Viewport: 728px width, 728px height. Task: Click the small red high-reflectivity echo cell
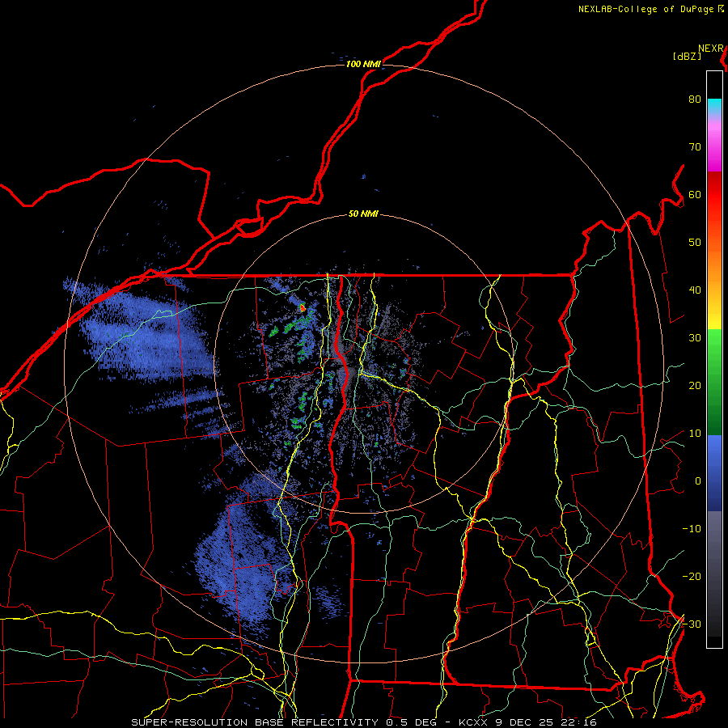pyautogui.click(x=303, y=307)
